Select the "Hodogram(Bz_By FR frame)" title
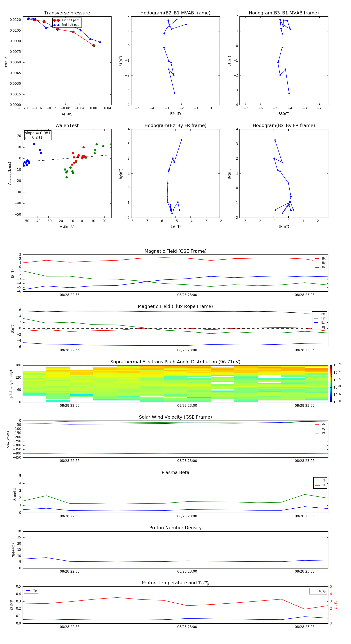Viewport: 351px width, 644px height. point(175,125)
